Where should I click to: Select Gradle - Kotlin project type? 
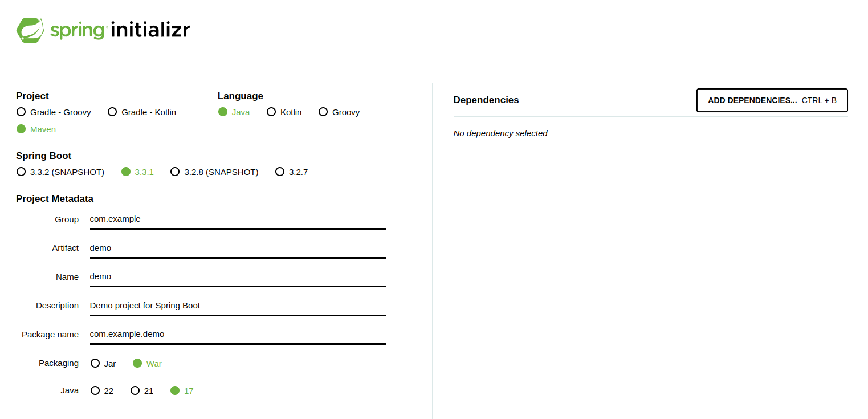[x=142, y=112]
